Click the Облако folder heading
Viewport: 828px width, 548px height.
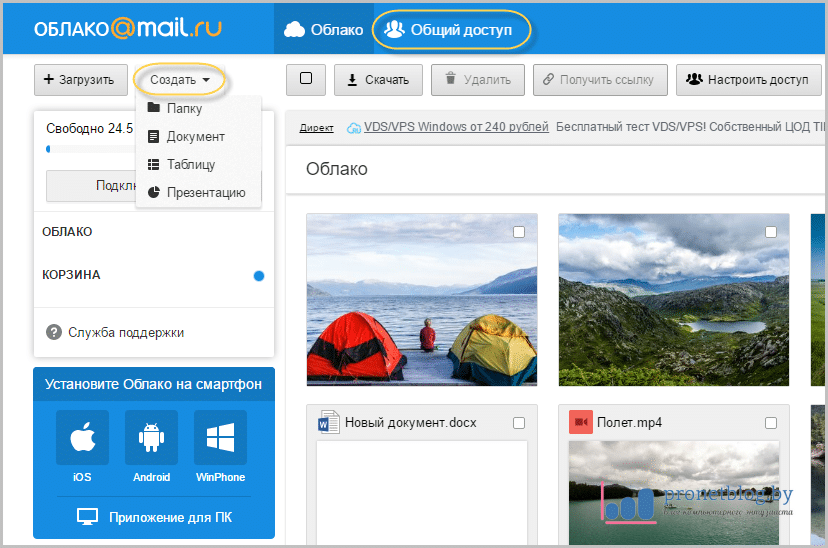click(337, 169)
